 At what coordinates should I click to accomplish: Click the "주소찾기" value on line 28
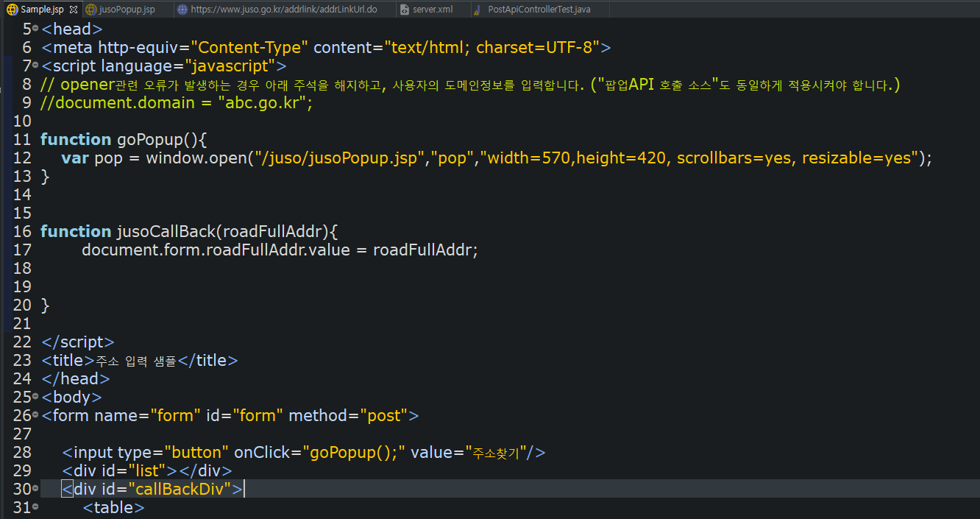click(495, 453)
